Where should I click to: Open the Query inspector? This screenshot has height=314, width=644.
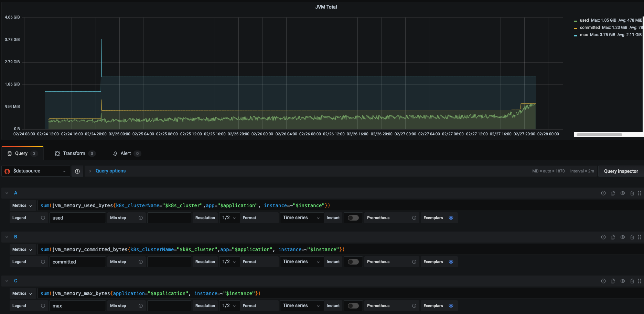tap(621, 171)
